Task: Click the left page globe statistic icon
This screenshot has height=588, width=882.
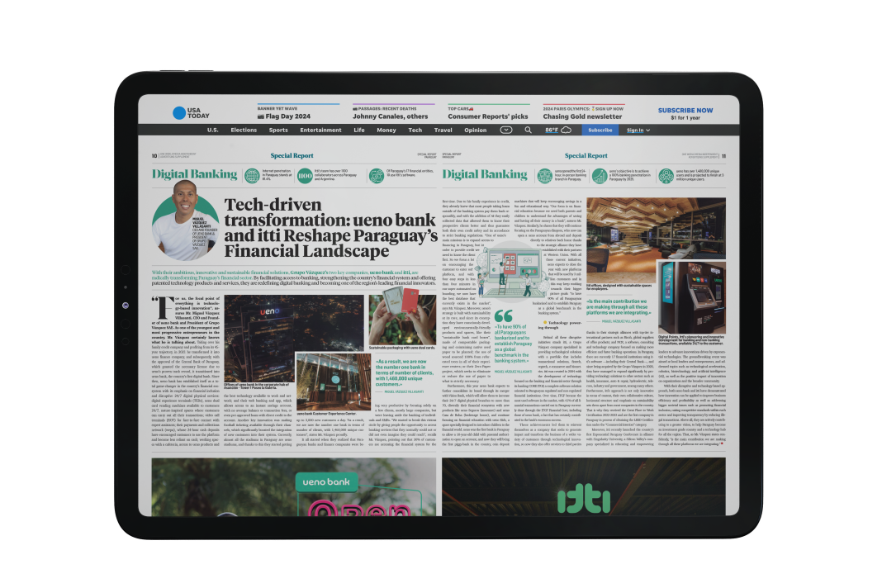Action: click(x=252, y=176)
